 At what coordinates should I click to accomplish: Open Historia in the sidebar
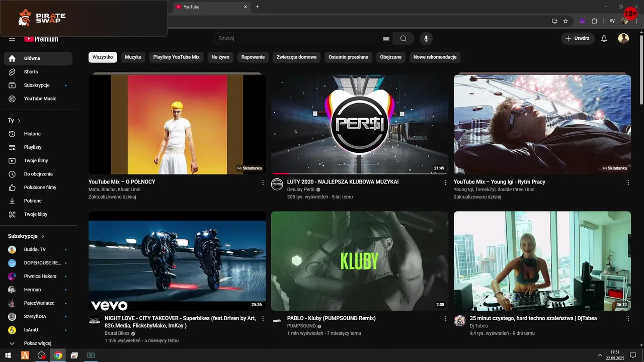pos(38,134)
